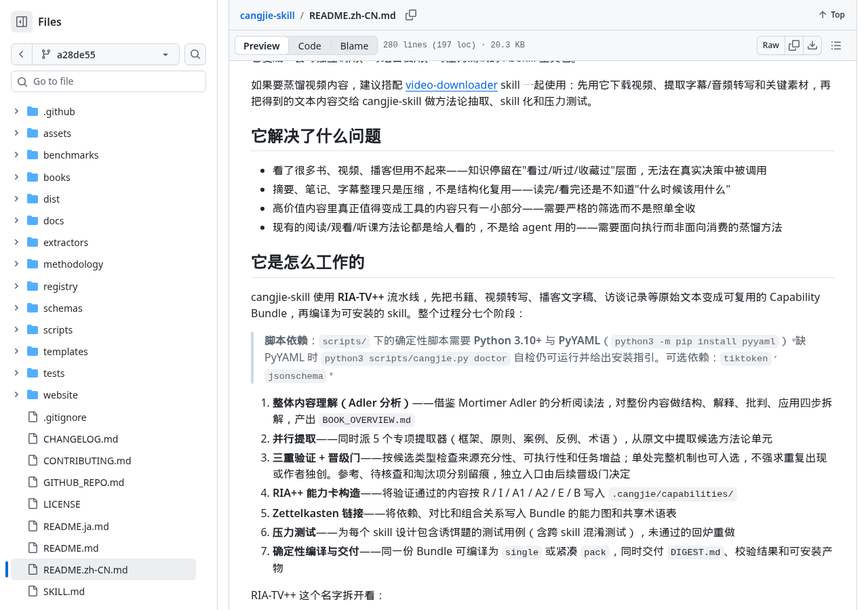The height and width of the screenshot is (610, 868).
Task: Open README.ja.md in file tree
Action: [x=76, y=527]
